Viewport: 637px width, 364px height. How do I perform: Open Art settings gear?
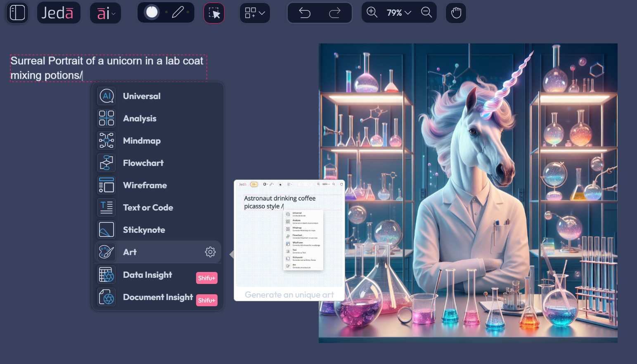tap(211, 252)
